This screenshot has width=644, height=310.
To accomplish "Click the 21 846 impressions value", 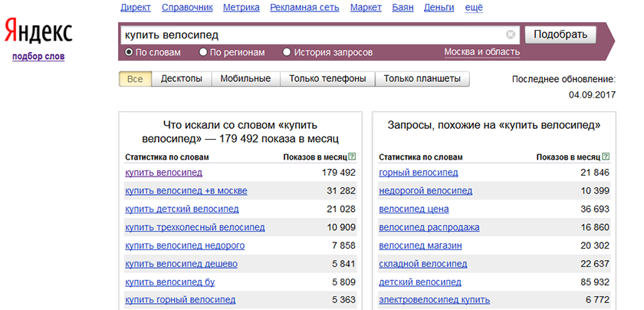I will [x=595, y=173].
